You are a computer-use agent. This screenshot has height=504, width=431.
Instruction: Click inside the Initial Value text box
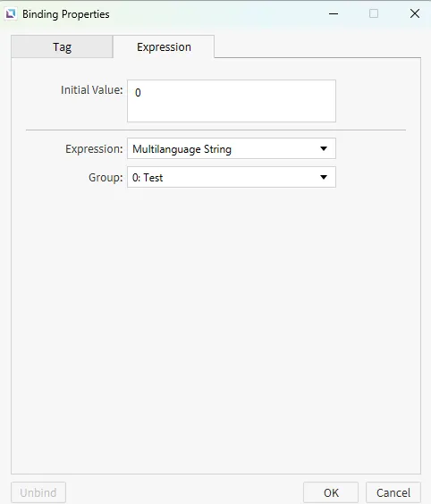coord(232,101)
